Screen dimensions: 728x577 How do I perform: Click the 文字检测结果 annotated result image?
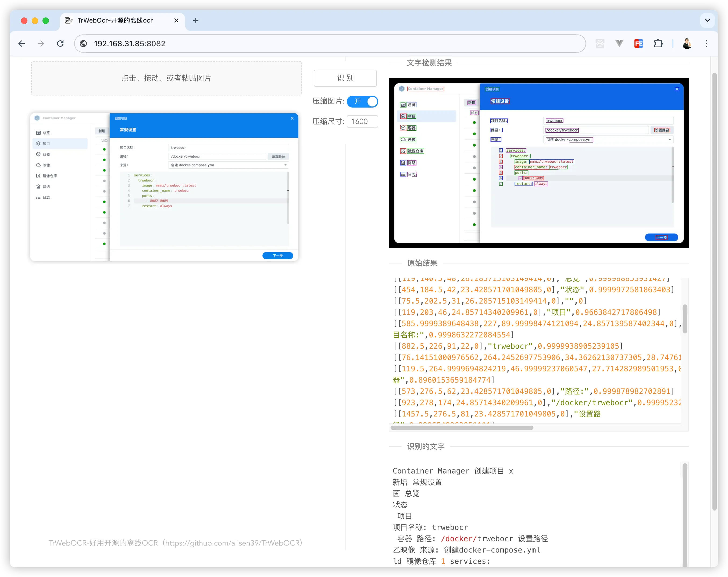(538, 163)
